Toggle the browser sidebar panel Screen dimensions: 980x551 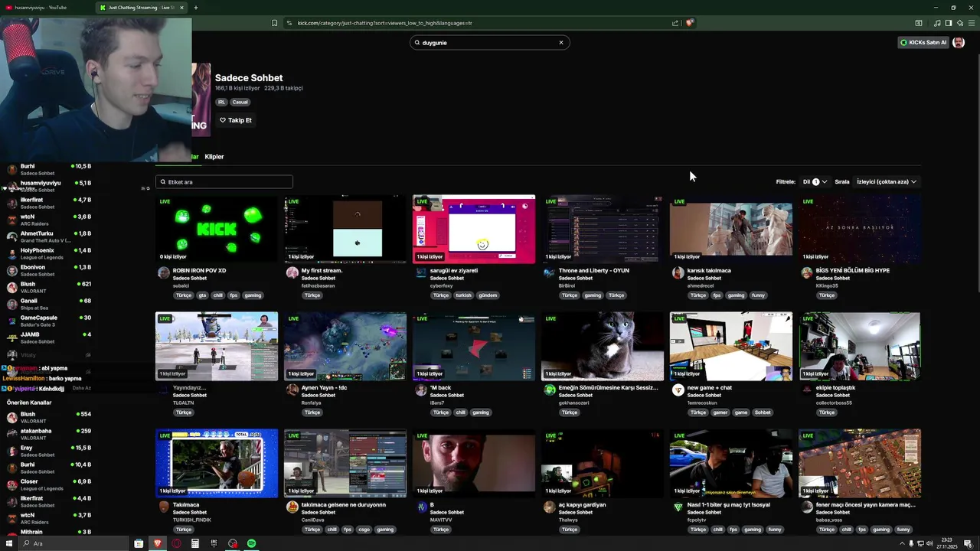[x=949, y=23]
